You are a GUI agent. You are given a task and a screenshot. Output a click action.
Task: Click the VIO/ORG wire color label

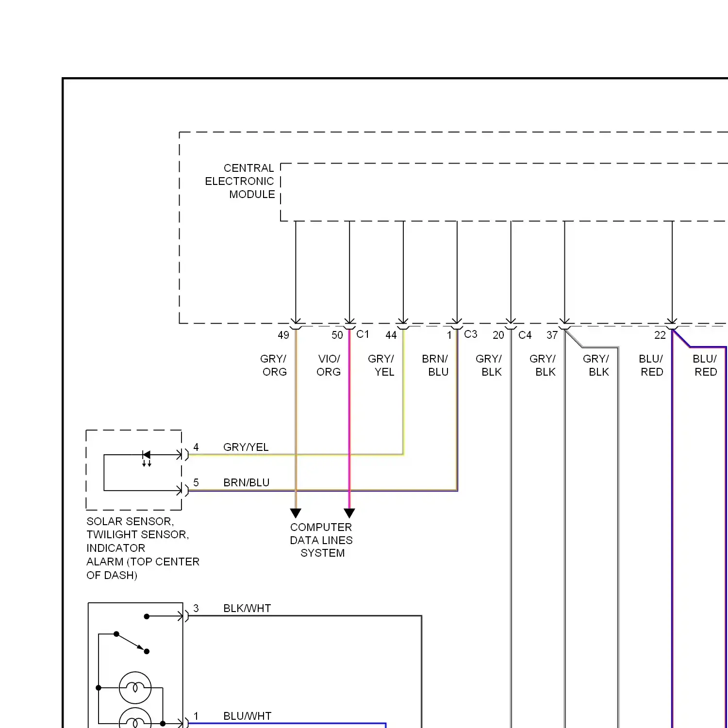[x=329, y=365]
